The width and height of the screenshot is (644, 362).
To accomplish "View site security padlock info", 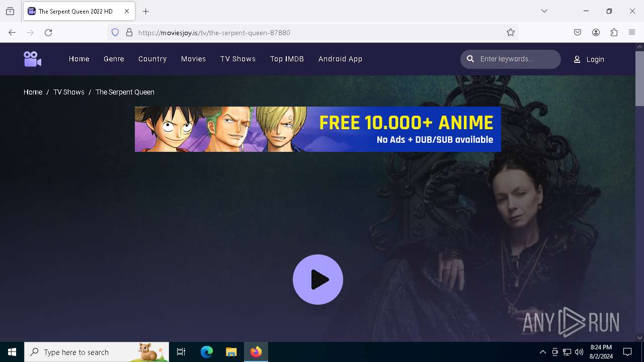I will click(x=129, y=33).
